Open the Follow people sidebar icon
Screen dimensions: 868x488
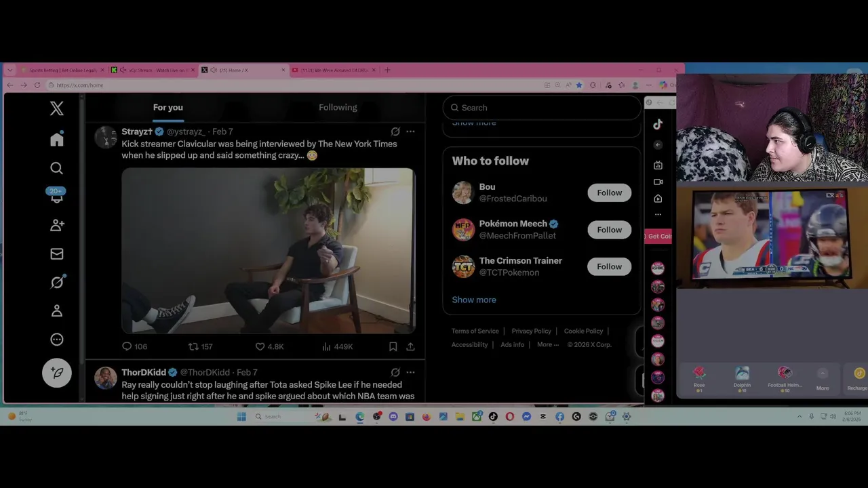(57, 225)
